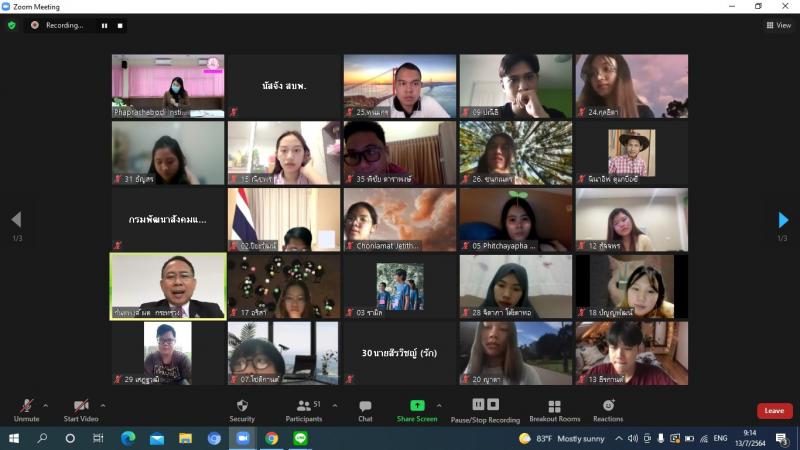Open File Explorer from taskbar
The width and height of the screenshot is (800, 450).
pyautogui.click(x=185, y=438)
